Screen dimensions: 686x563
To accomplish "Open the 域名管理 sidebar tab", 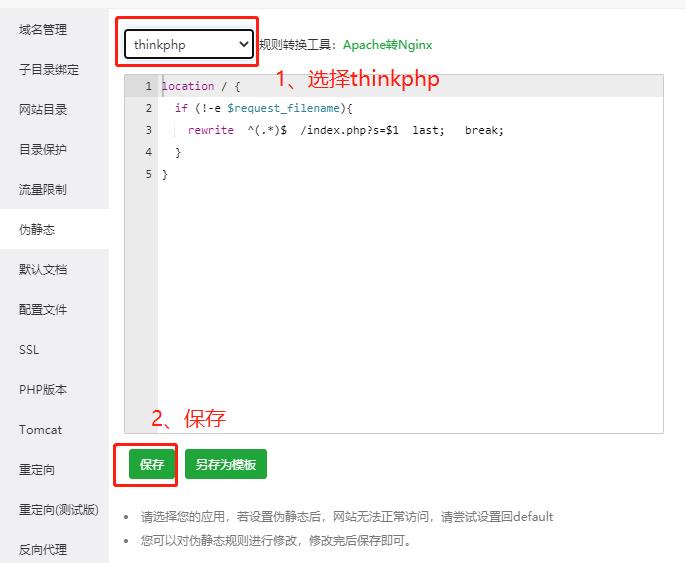I will click(x=43, y=30).
